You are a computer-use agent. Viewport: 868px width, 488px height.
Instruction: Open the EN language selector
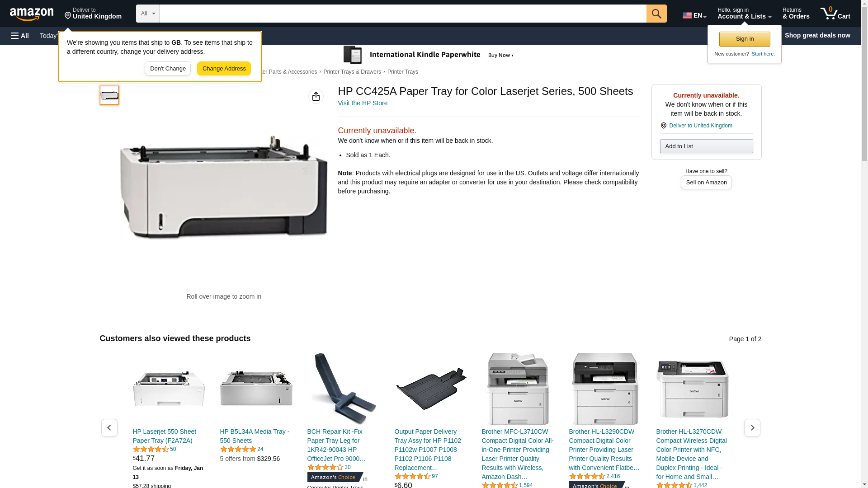click(694, 15)
